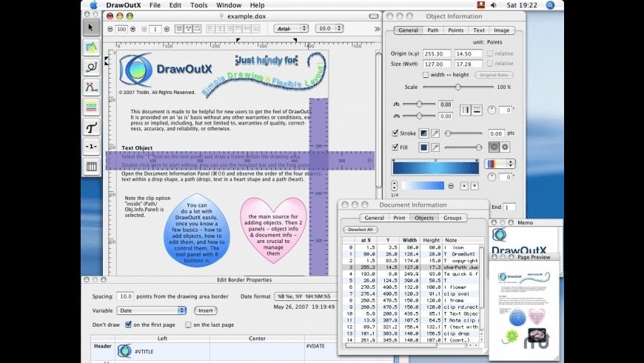The width and height of the screenshot is (644, 363).
Task: Toggle the Stroke checkbox
Action: click(395, 133)
